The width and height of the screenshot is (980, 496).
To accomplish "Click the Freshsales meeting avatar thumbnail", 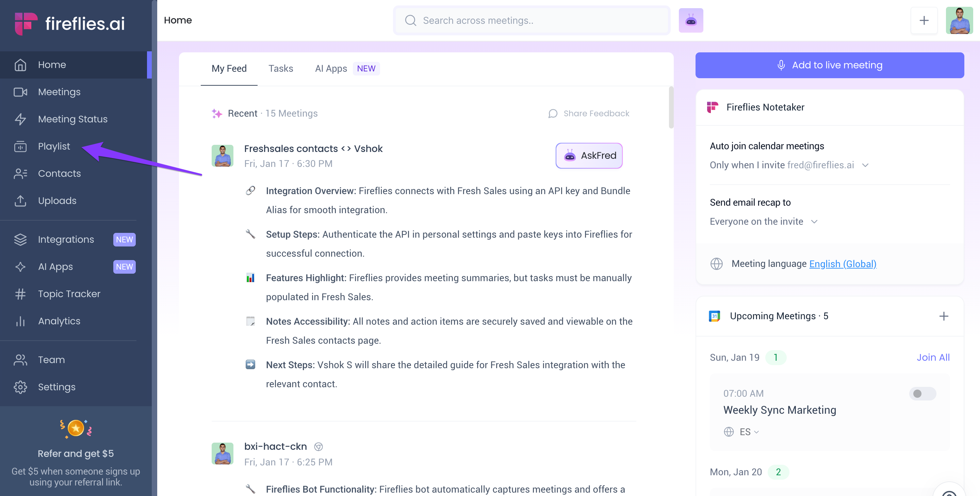I will pos(223,155).
